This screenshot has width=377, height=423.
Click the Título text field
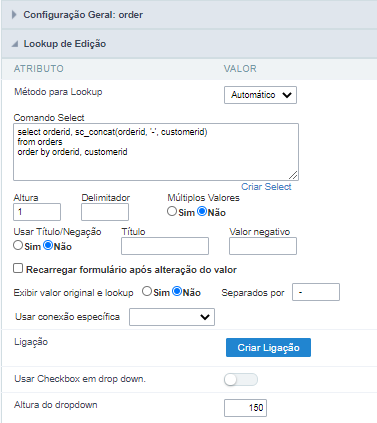click(x=165, y=246)
